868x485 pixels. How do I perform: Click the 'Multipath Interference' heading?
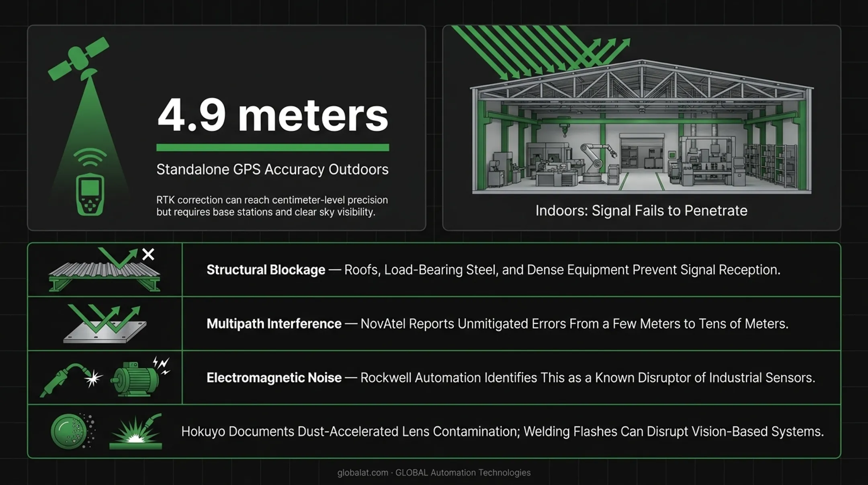[274, 324]
